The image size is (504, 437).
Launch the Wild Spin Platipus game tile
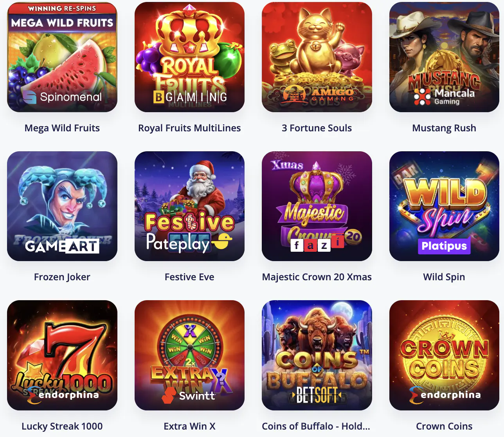[444, 206]
